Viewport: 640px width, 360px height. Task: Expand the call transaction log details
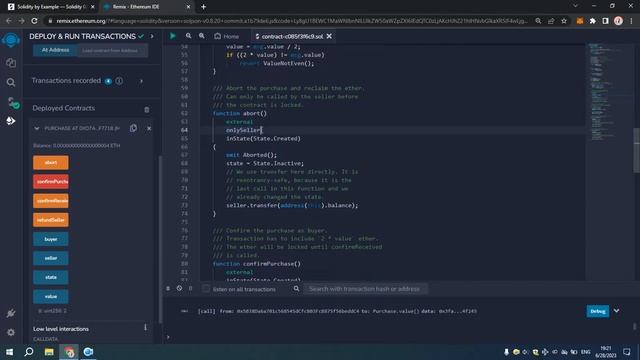tap(616, 311)
